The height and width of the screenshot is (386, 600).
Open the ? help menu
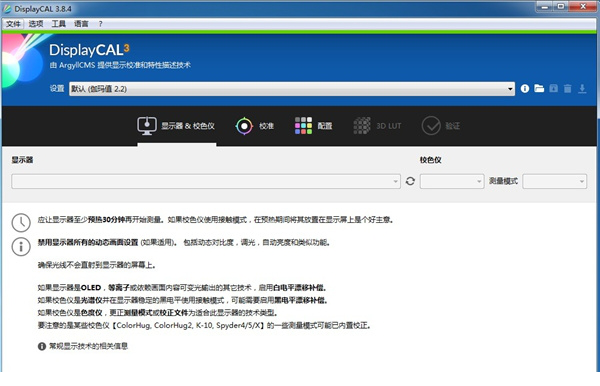coord(100,24)
